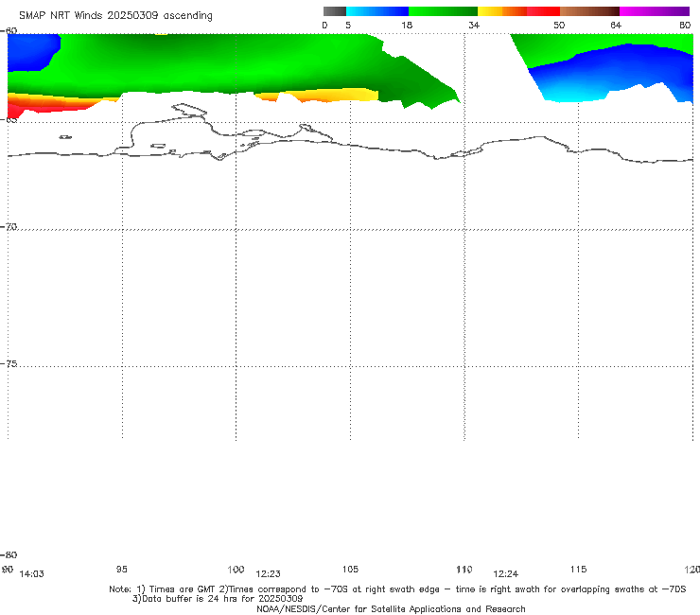Image resolution: width=700 pixels, height=615 pixels.
Task: Click the title 'SMAP NRT Winds 20250309 ascending'
Action: (115, 15)
